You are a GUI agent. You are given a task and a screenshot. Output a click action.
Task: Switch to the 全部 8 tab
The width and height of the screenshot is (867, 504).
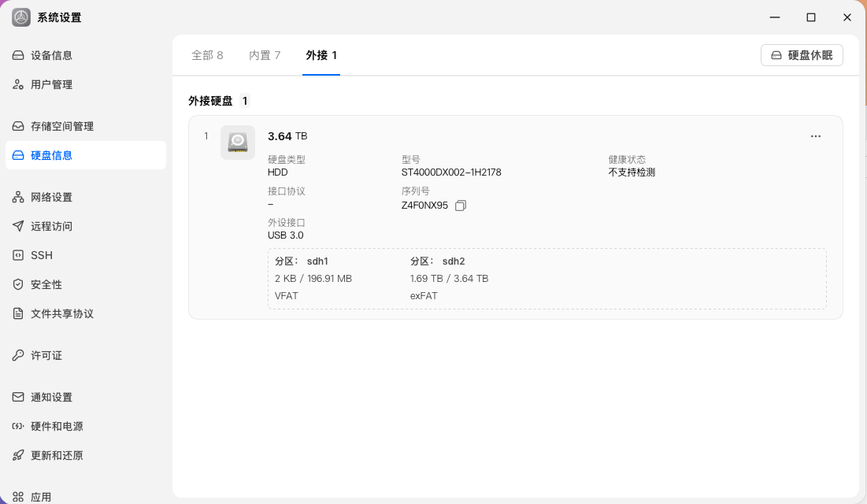point(207,55)
